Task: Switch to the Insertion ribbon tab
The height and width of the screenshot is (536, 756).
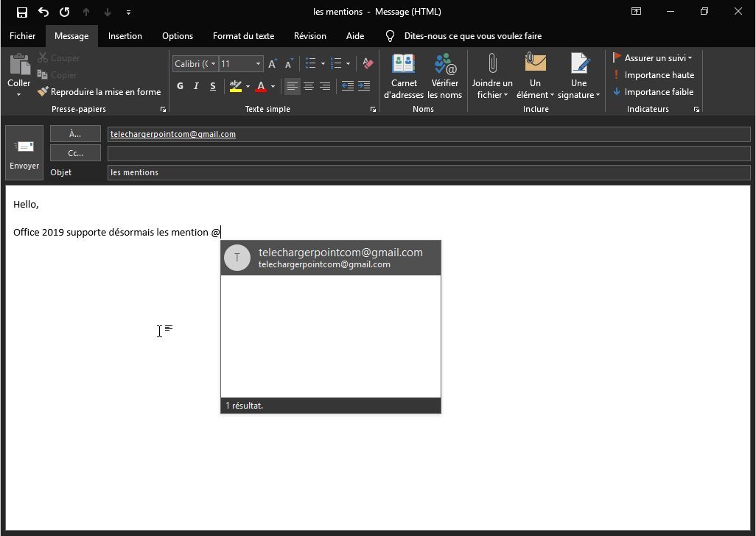Action: tap(125, 36)
